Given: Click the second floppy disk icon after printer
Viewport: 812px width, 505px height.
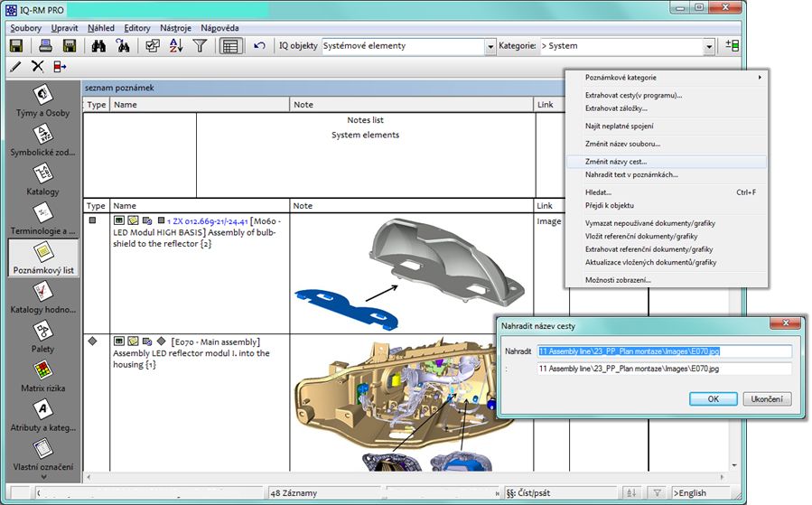Looking at the screenshot, I should [x=70, y=46].
